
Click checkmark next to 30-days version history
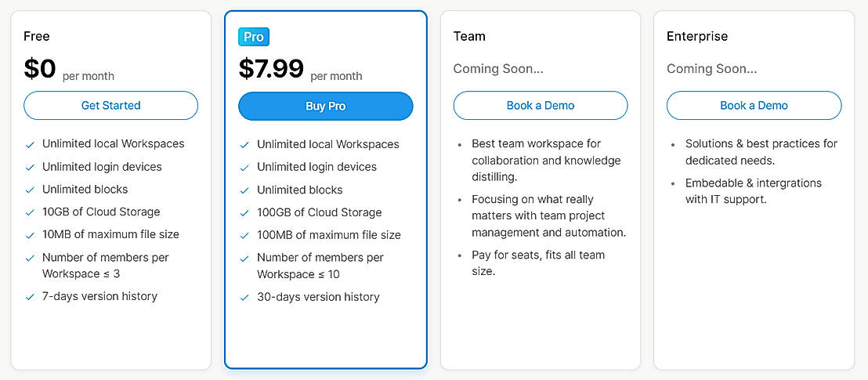coord(244,298)
